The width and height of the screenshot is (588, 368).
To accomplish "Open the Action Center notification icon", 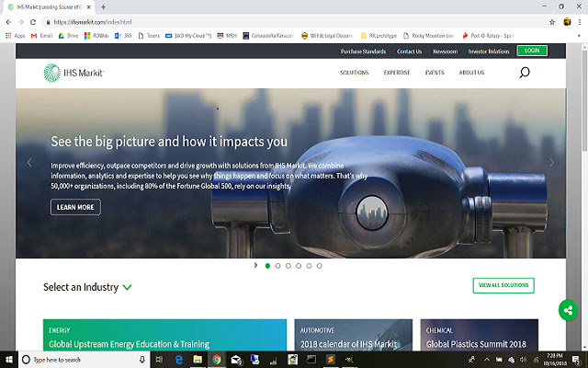I will pos(577,360).
